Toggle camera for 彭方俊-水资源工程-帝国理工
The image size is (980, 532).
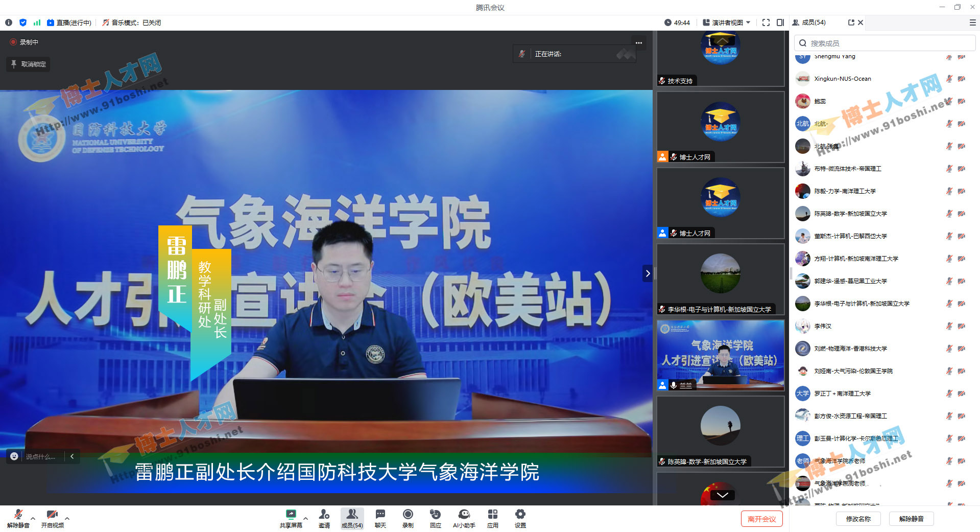tap(962, 416)
